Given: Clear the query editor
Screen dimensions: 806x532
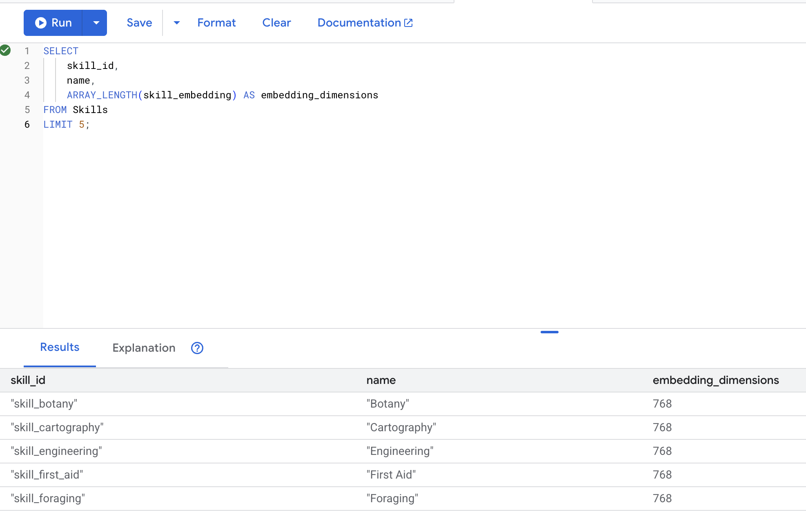Looking at the screenshot, I should (276, 23).
